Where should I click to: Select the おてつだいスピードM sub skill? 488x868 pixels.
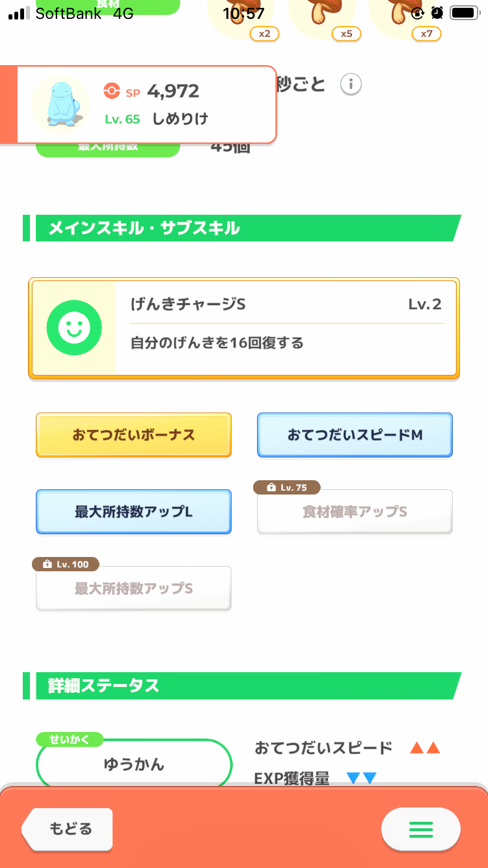pos(355,435)
